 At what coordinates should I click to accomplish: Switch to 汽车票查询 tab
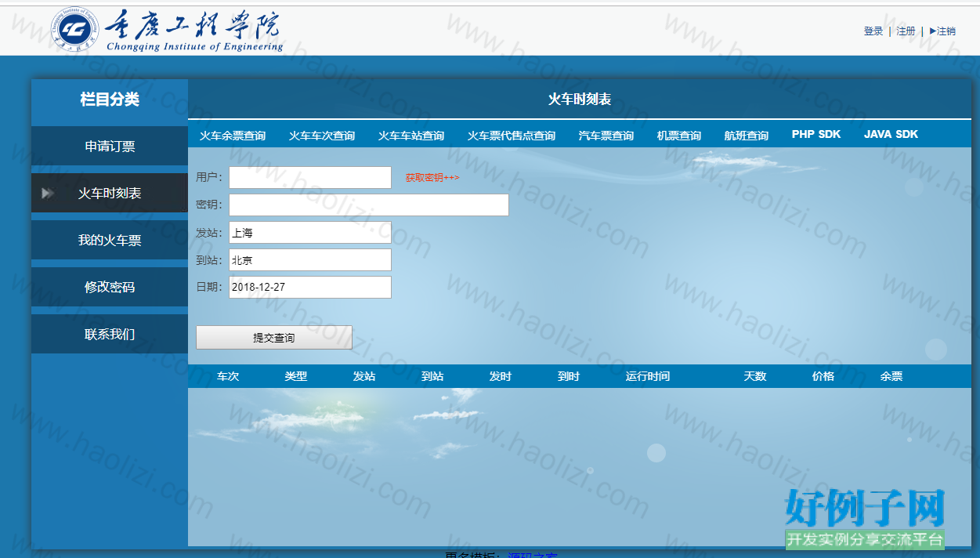click(x=606, y=136)
